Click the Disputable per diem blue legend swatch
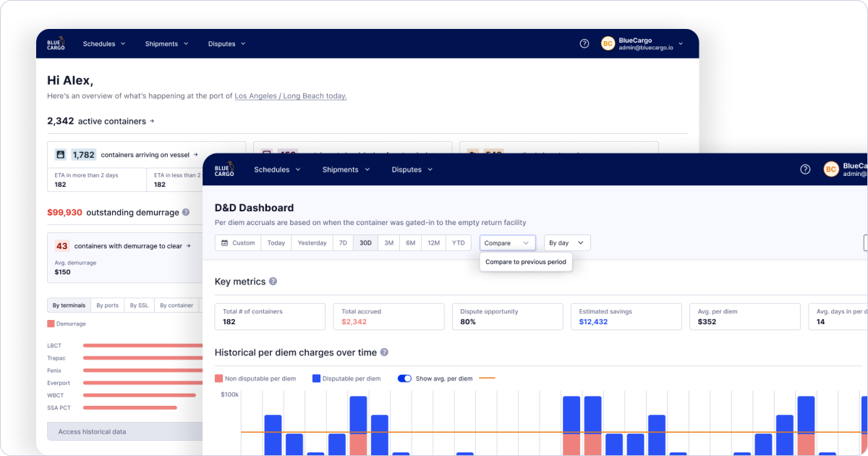The width and height of the screenshot is (868, 456). 316,379
